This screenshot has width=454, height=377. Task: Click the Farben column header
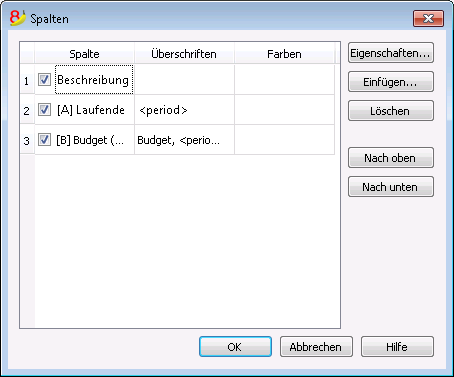pos(284,53)
